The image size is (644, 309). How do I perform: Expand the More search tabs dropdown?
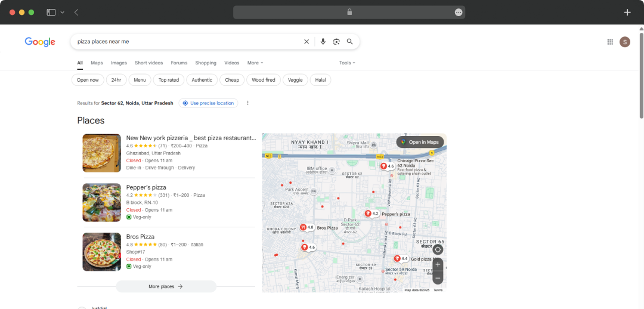[255, 63]
